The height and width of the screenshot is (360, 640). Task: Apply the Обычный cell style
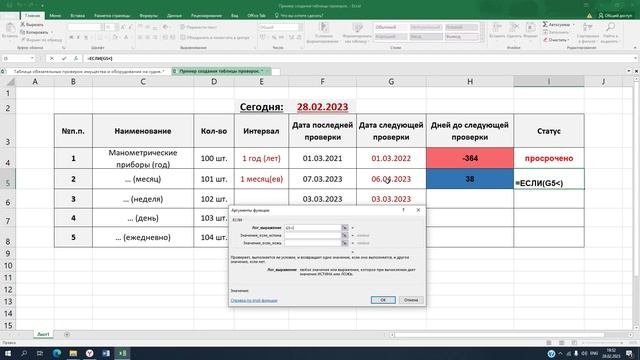pos(390,27)
